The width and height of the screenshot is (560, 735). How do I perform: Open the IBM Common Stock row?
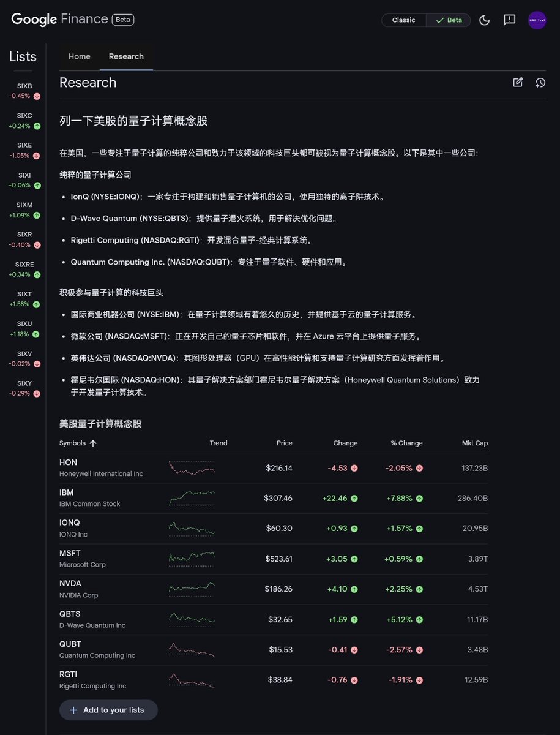coord(274,498)
